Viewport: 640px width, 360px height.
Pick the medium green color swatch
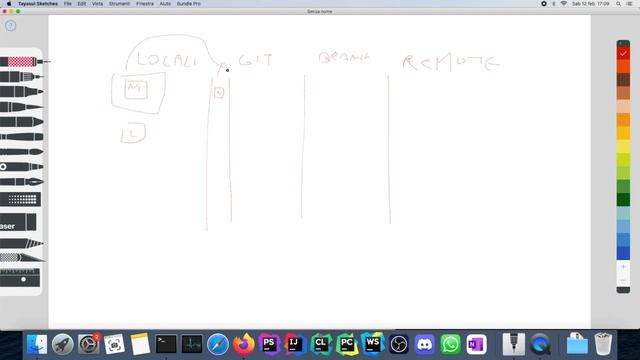coord(623,187)
